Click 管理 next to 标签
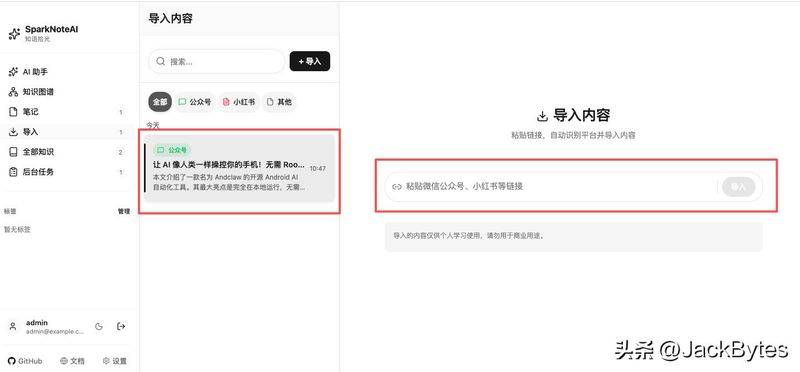This screenshot has height=372, width=800. pyautogui.click(x=124, y=211)
